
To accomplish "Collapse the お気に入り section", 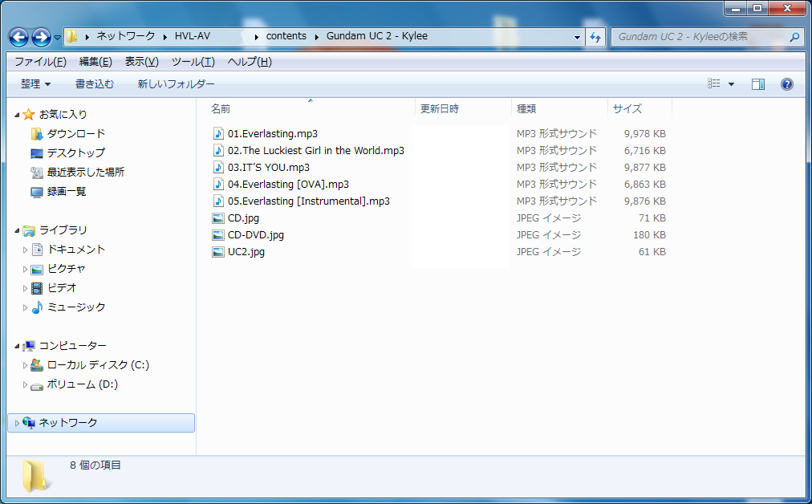I will (x=17, y=115).
